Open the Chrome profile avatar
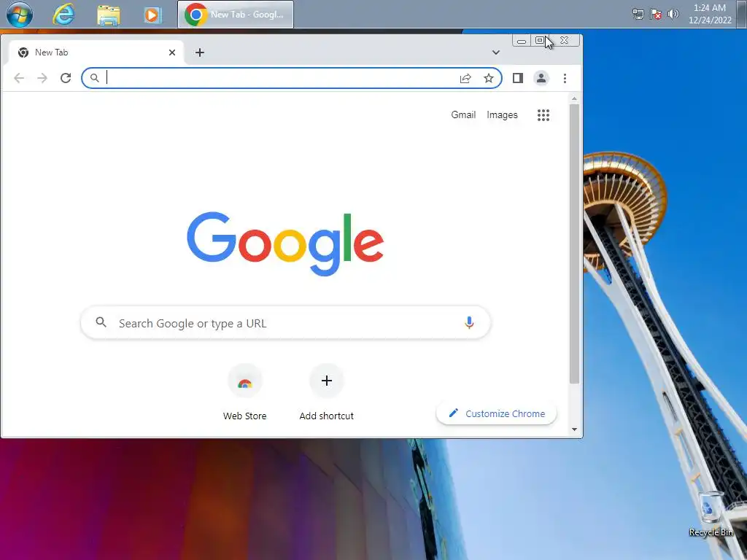The width and height of the screenshot is (747, 560). pos(541,78)
